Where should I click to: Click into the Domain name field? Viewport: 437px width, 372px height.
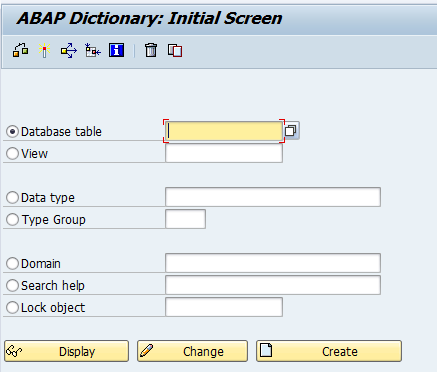click(273, 263)
